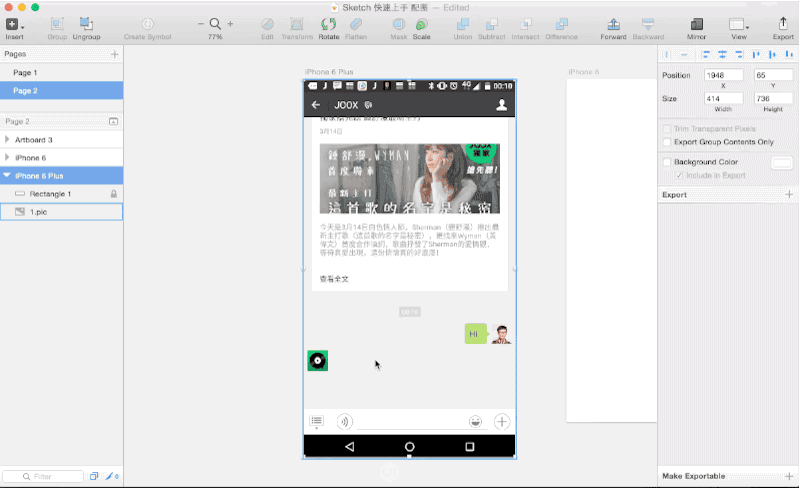
Task: Click the Y position field
Action: click(x=773, y=75)
